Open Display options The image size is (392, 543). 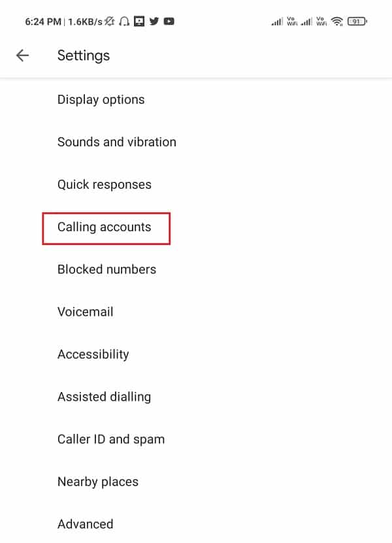point(101,100)
